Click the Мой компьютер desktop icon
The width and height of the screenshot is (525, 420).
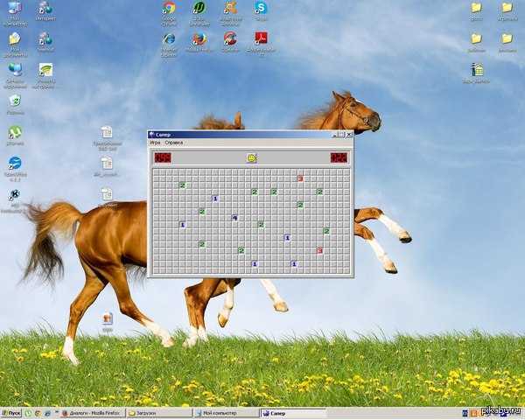click(x=15, y=9)
